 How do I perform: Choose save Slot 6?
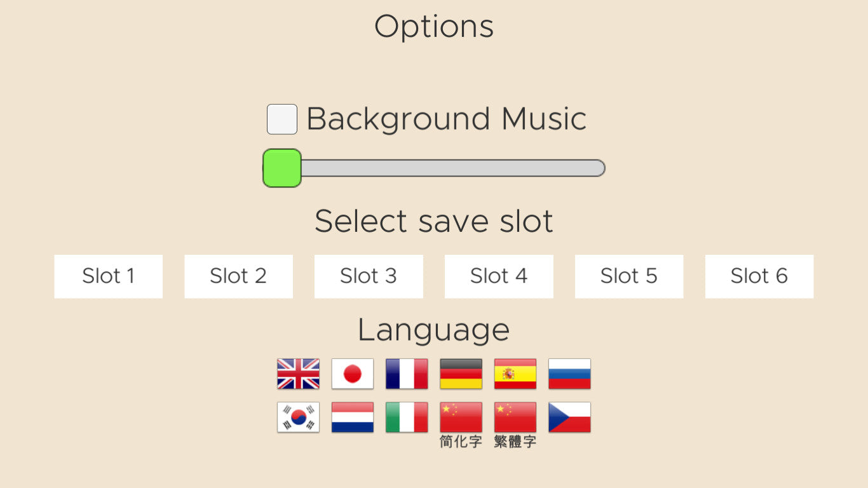[x=759, y=276]
